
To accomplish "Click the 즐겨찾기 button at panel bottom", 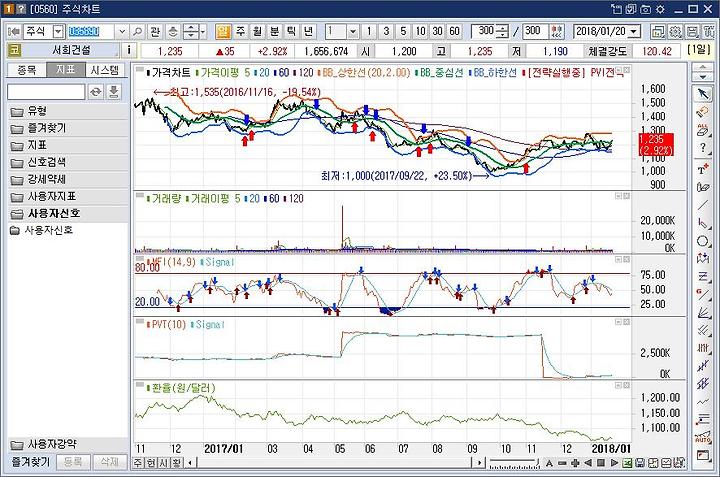I will (x=30, y=462).
